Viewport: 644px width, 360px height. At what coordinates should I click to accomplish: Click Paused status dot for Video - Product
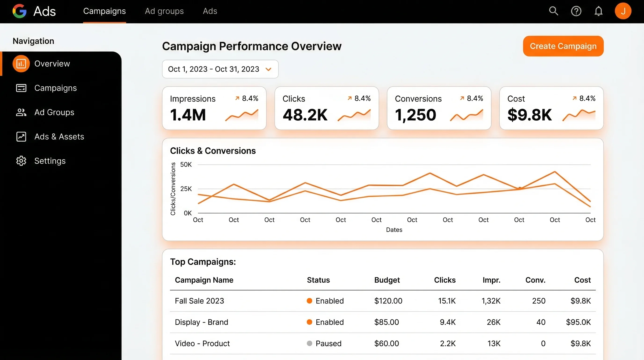click(x=309, y=343)
